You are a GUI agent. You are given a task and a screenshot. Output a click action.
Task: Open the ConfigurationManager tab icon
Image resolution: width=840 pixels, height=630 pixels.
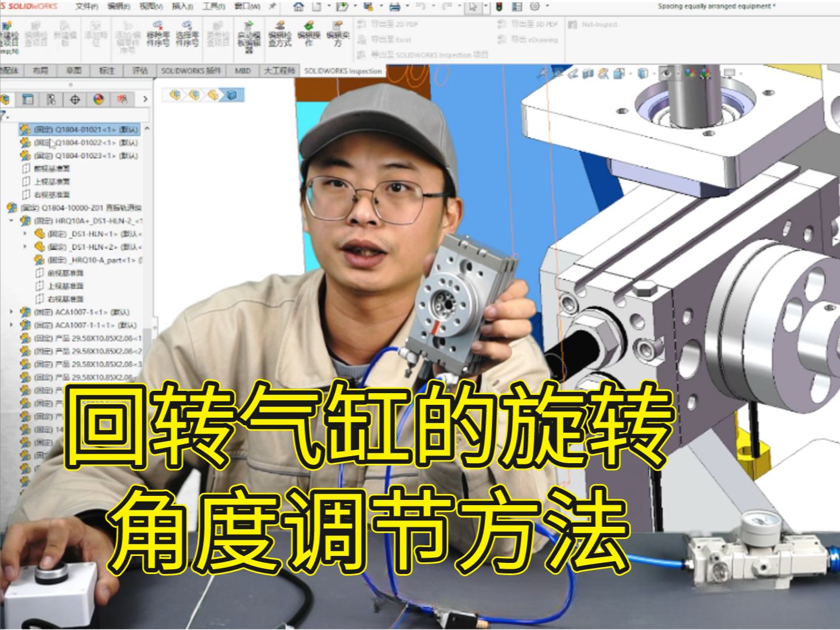[x=51, y=100]
